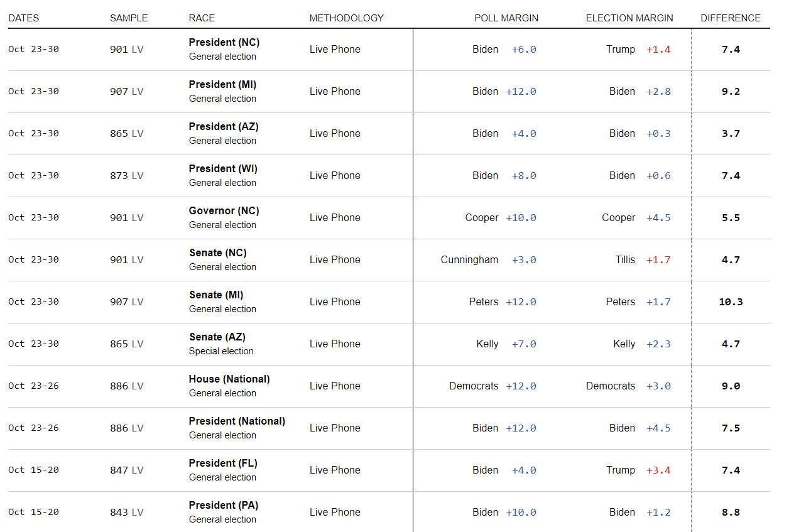
Task: Click the POLL MARGIN column header
Action: pos(506,18)
